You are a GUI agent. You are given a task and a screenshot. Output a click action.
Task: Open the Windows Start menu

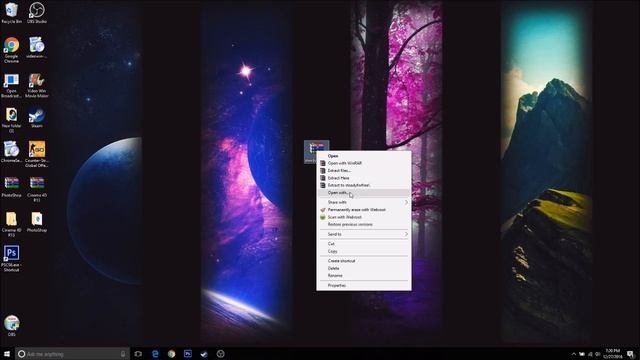(7, 354)
